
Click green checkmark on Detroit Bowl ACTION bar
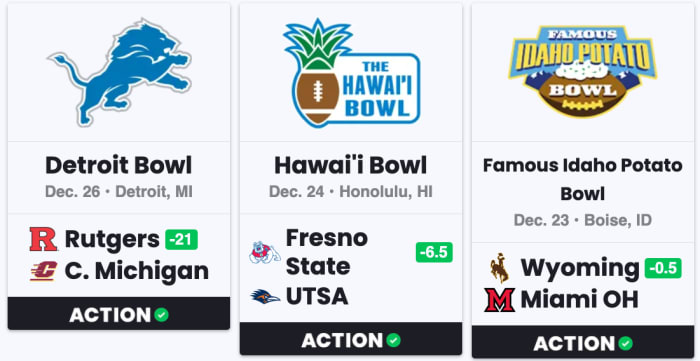coord(161,315)
